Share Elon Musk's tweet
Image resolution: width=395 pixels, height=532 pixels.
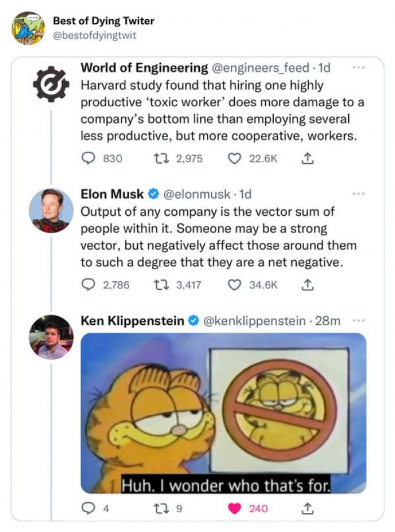[309, 285]
